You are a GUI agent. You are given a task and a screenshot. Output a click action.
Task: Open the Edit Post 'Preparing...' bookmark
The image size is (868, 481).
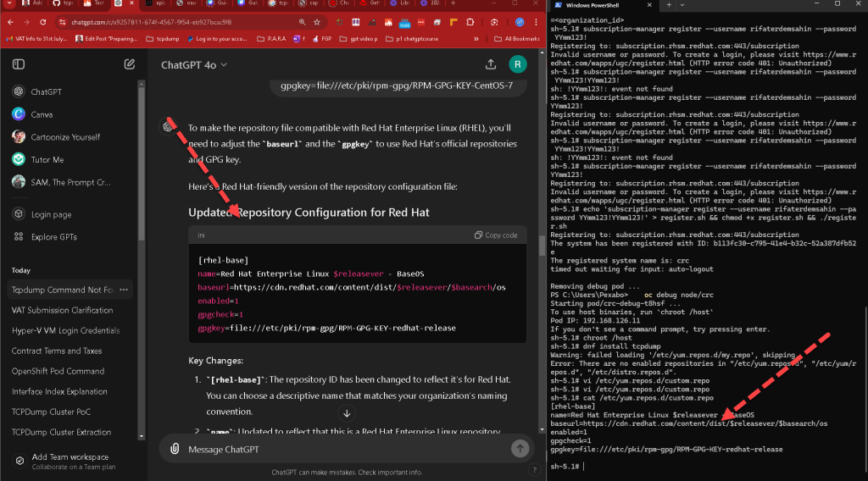pos(107,39)
